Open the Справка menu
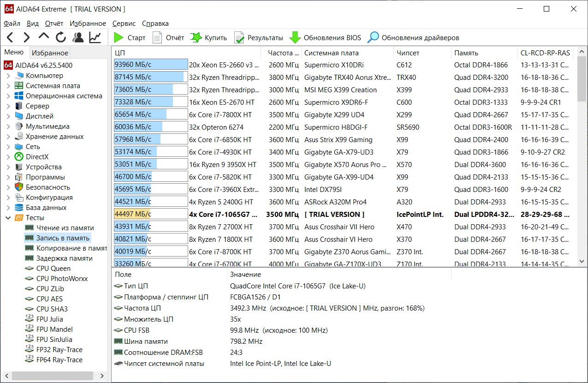588x383 pixels. coord(155,23)
